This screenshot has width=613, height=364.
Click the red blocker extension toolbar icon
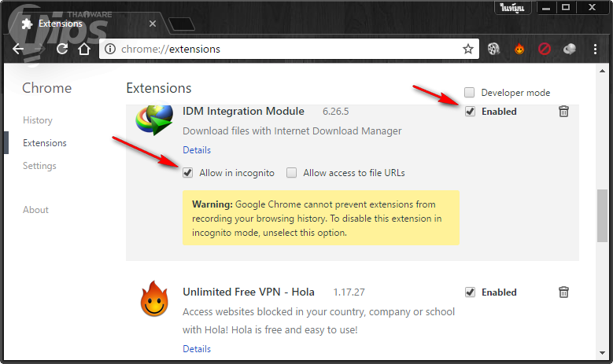[x=545, y=49]
